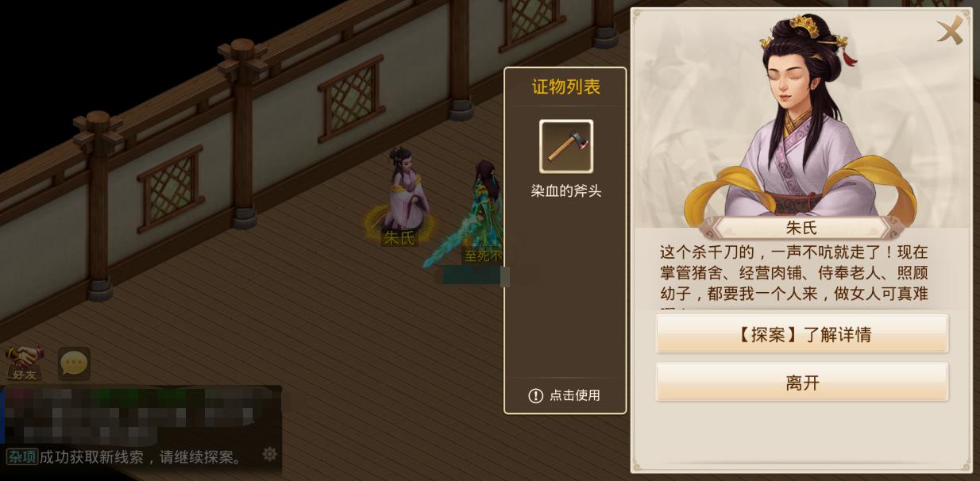Open chat settings gear icon
Image resolution: width=980 pixels, height=481 pixels.
(270, 454)
